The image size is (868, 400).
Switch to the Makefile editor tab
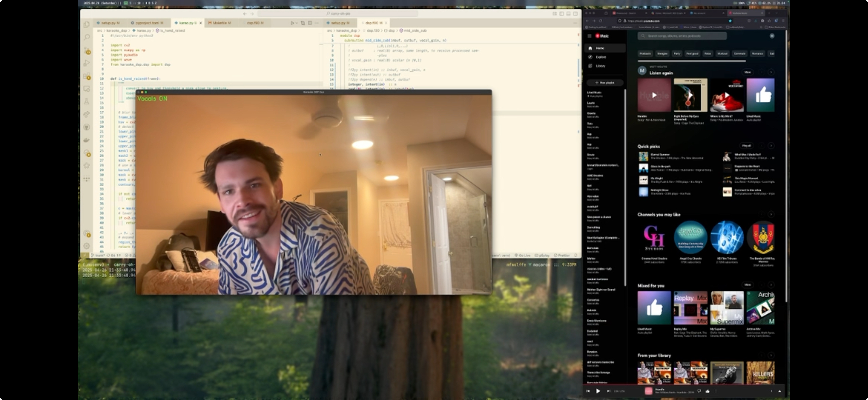coord(220,23)
